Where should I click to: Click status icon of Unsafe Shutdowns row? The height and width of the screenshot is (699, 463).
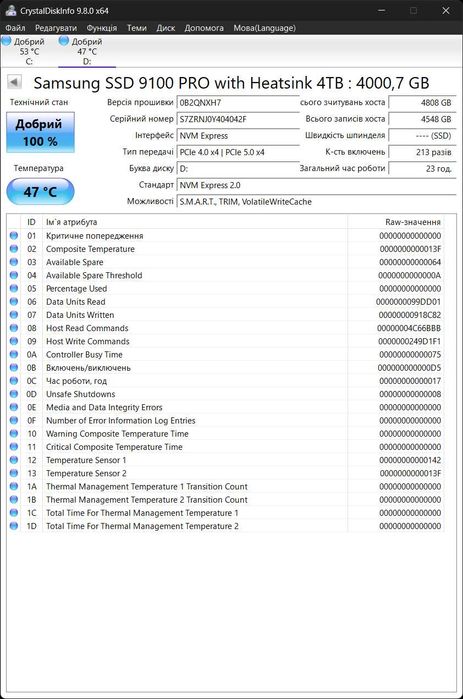pyautogui.click(x=14, y=394)
